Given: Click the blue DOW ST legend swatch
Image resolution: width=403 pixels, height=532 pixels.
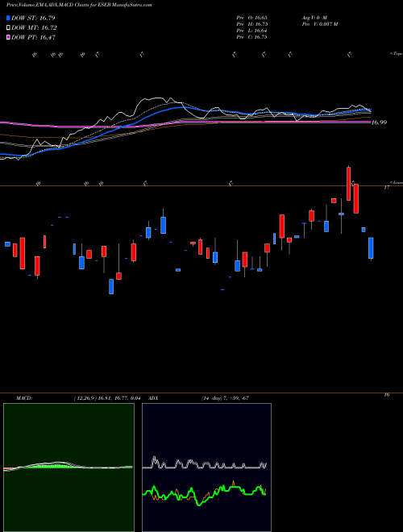Looking at the screenshot, I should 8,18.
